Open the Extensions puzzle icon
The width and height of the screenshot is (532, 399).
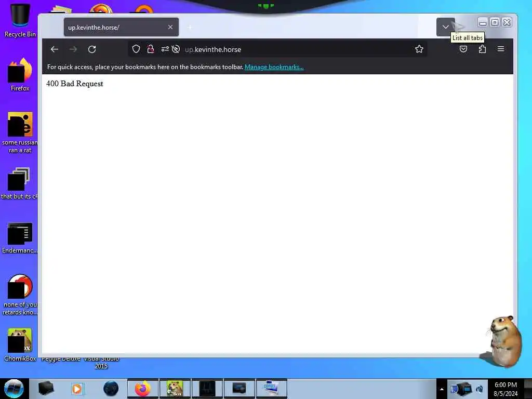[x=482, y=49]
